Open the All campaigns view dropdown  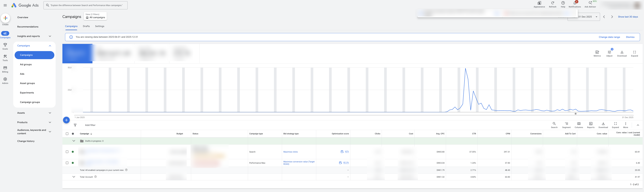[x=95, y=16]
